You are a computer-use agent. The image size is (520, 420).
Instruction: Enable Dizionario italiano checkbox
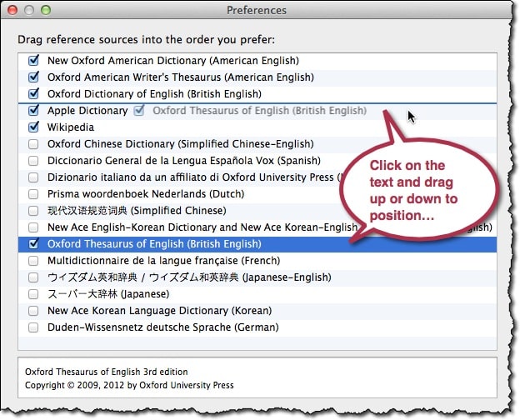pyautogui.click(x=33, y=177)
